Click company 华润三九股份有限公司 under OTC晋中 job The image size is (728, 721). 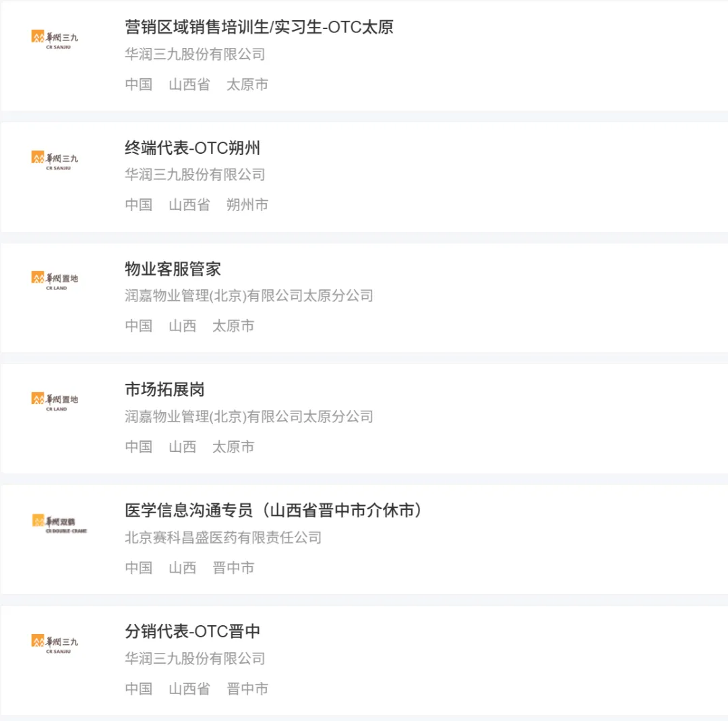coord(195,658)
